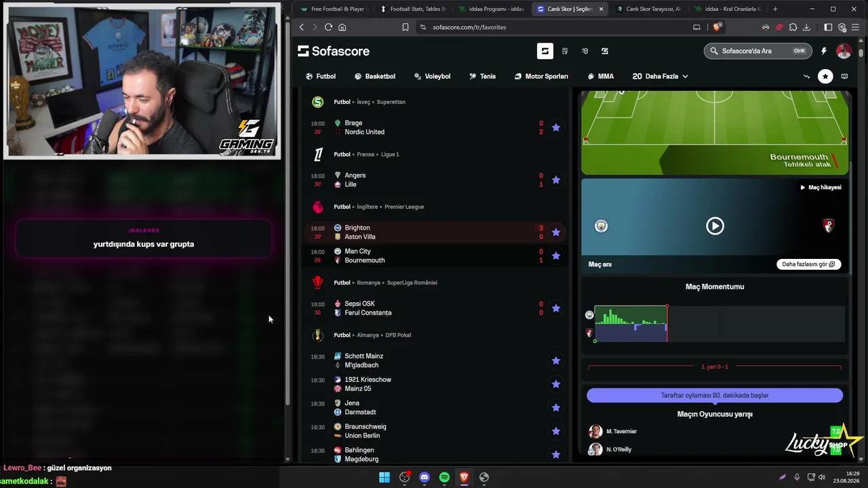
Task: Open the browser home page
Action: (x=342, y=27)
